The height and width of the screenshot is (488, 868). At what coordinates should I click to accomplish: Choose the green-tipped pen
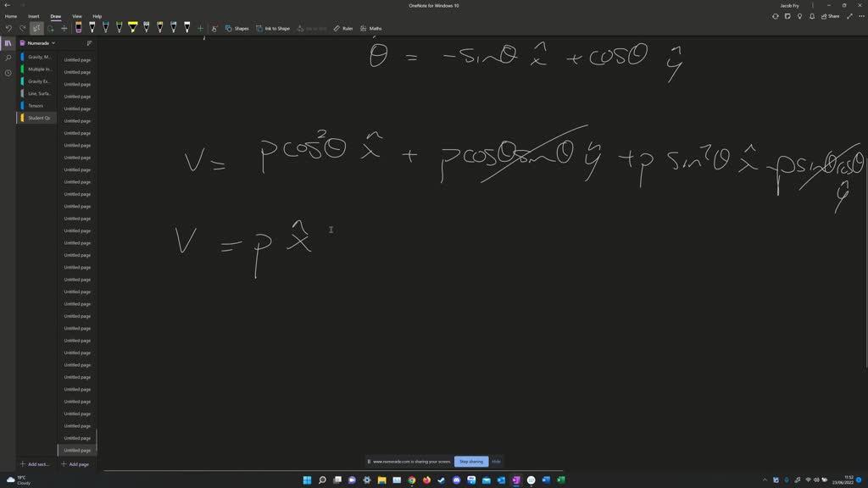pos(119,28)
